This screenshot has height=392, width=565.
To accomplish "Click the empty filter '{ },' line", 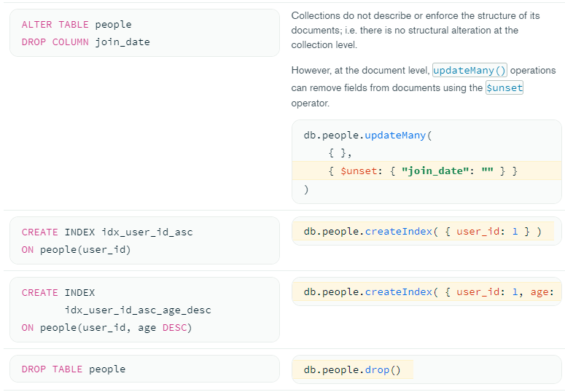I will [x=340, y=153].
